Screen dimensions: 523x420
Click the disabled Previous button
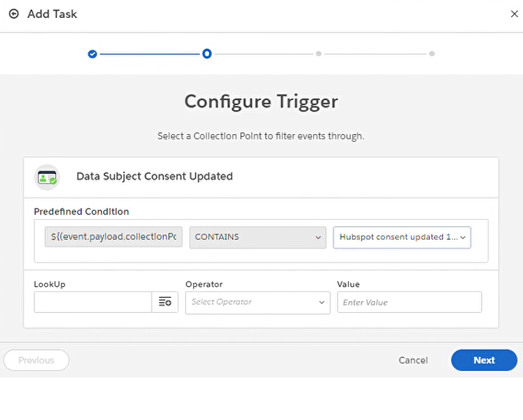36,360
